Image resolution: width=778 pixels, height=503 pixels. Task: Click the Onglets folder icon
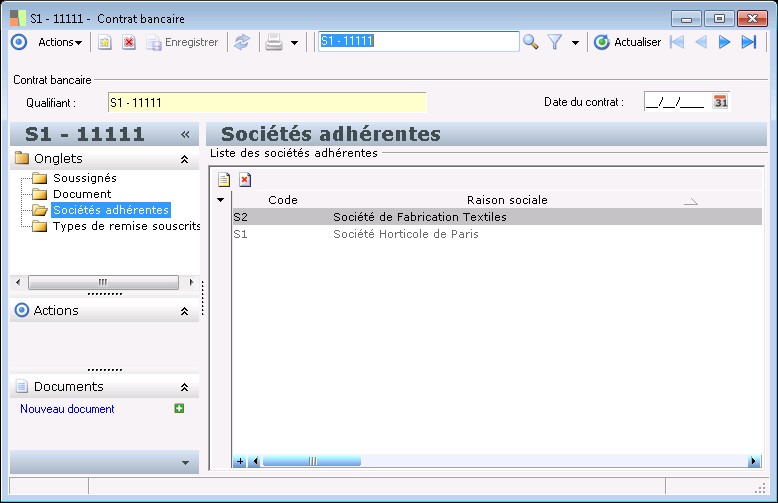pos(22,158)
